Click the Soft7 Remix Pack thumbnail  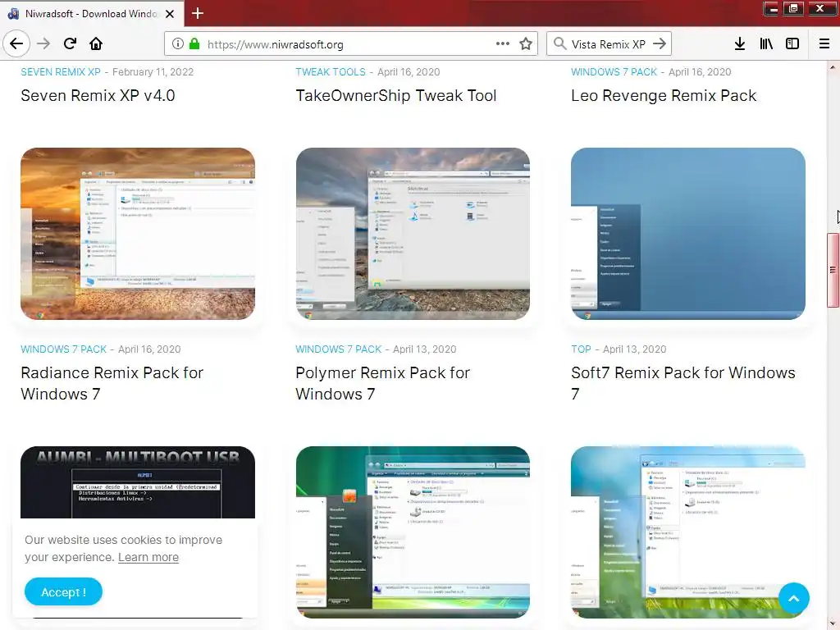point(688,234)
